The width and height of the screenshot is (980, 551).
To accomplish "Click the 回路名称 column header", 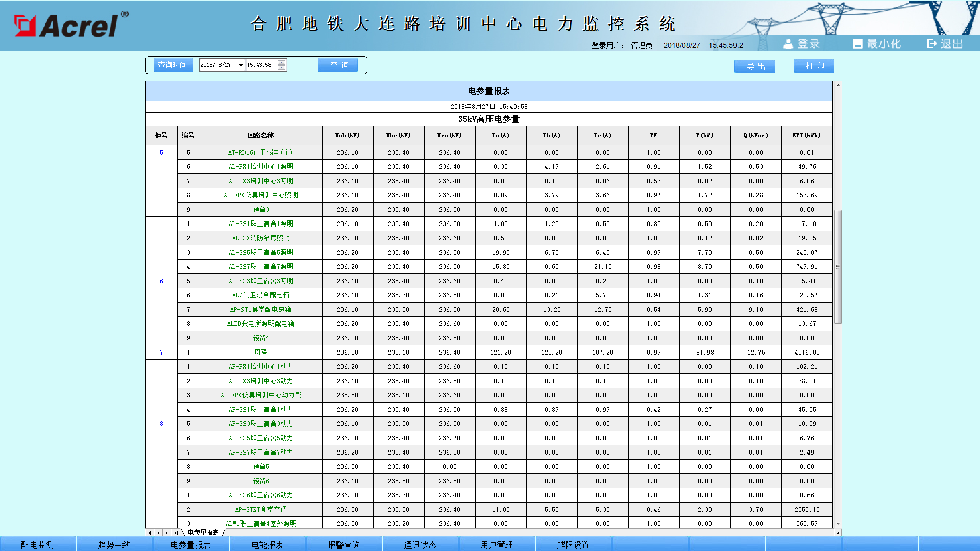I will (x=261, y=136).
